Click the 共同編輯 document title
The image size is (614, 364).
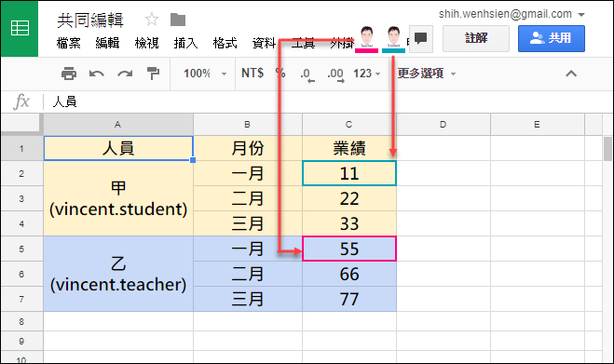(x=90, y=20)
